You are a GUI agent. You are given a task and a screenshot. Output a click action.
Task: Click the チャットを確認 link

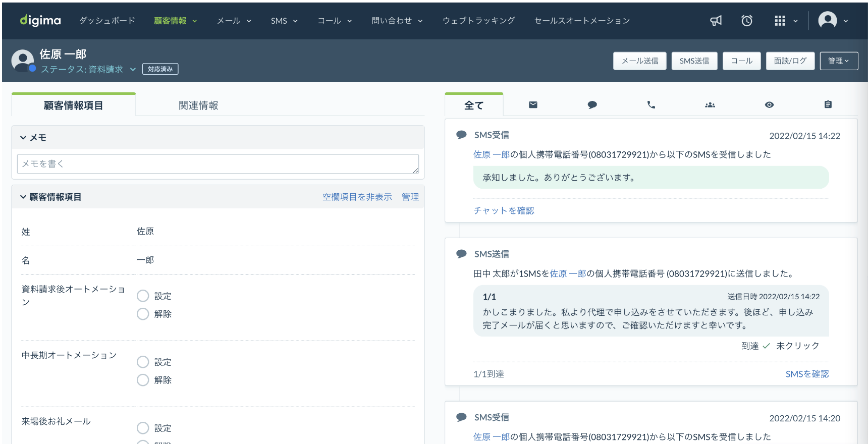click(504, 210)
